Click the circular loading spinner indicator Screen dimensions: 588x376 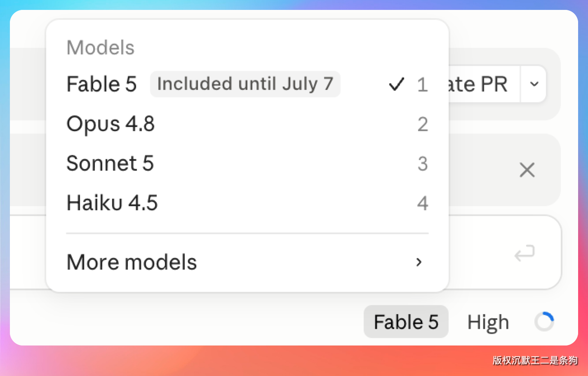pos(544,322)
